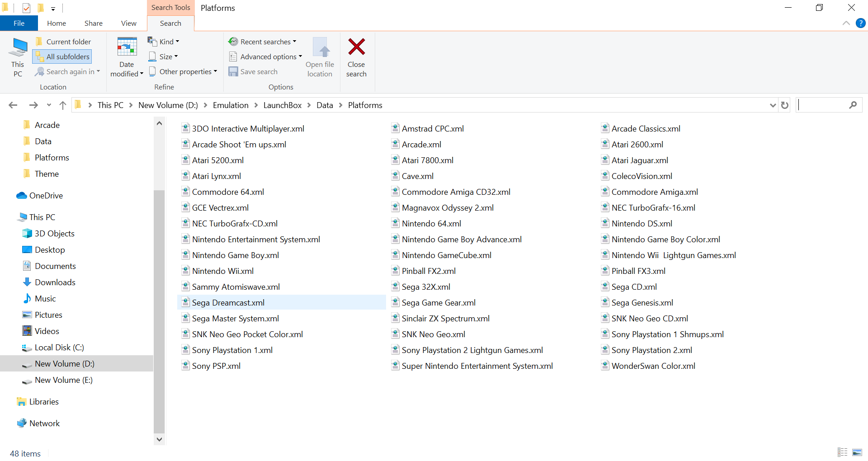
Task: Switch to large icons view layout
Action: 857,452
